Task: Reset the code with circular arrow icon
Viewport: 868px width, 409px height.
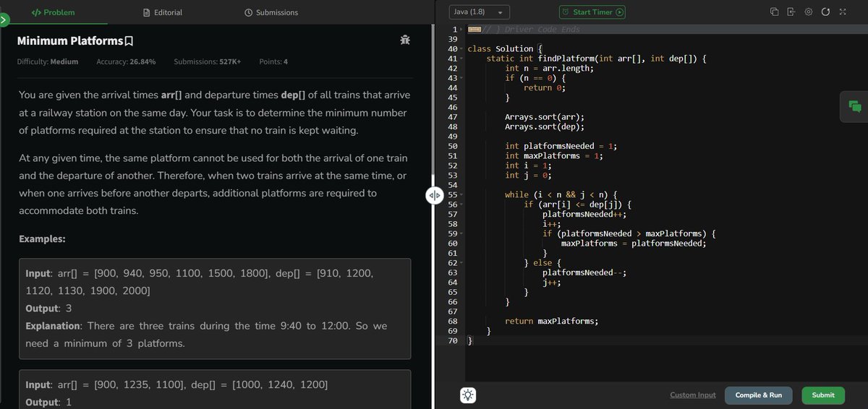Action: (825, 12)
